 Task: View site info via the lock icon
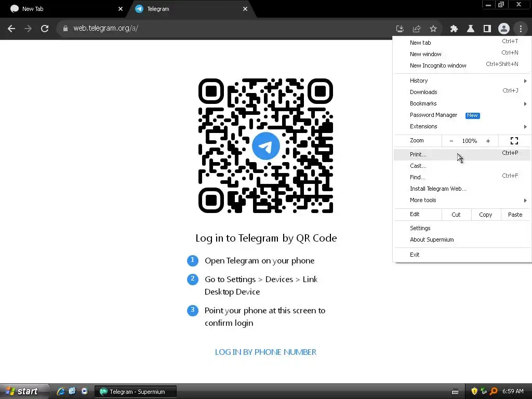click(65, 29)
